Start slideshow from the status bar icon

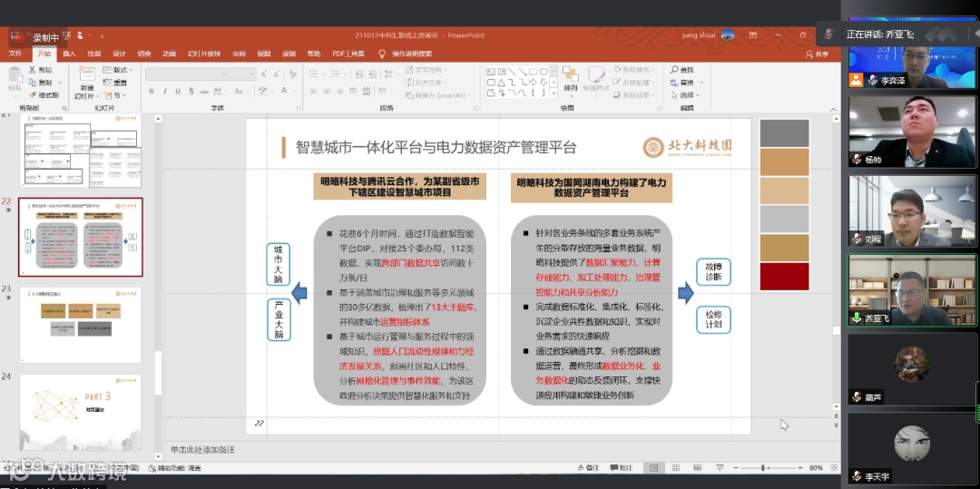pos(720,468)
